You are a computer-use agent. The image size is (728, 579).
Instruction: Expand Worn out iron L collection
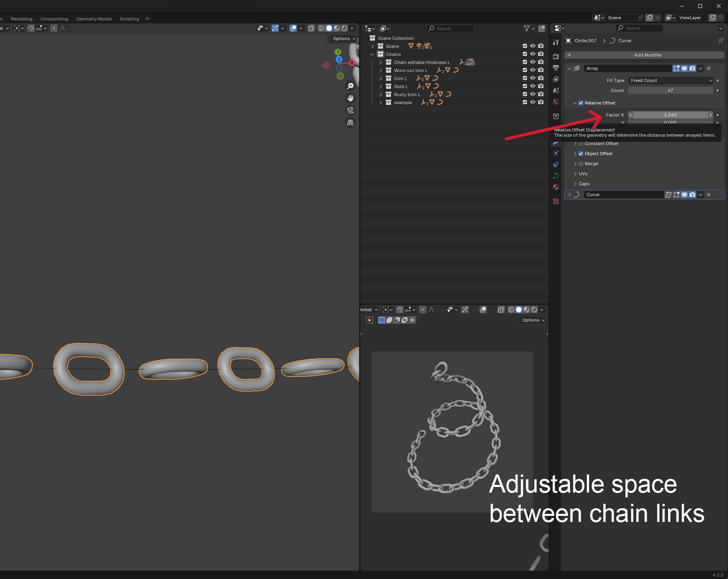(x=380, y=70)
